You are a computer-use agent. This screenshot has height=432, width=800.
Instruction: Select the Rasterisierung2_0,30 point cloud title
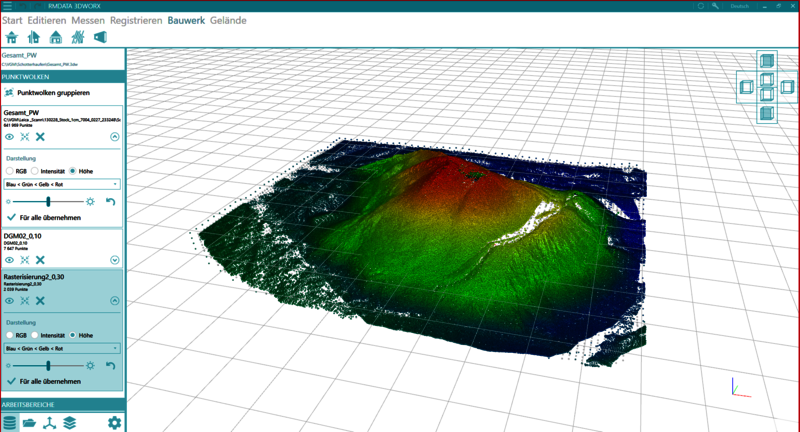[x=34, y=277]
